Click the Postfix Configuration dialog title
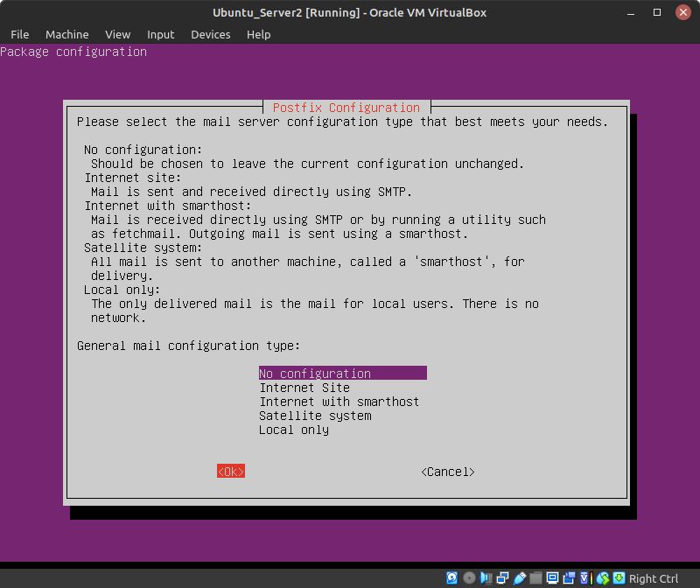 (346, 108)
